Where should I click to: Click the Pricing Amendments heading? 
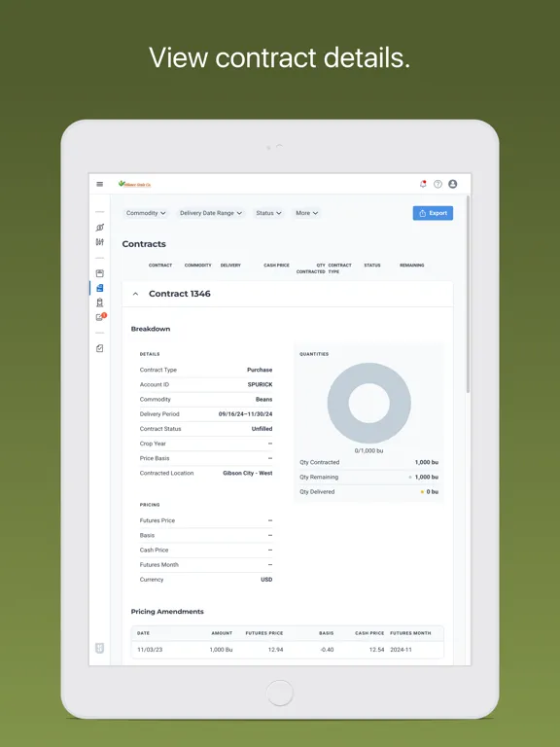click(x=167, y=611)
